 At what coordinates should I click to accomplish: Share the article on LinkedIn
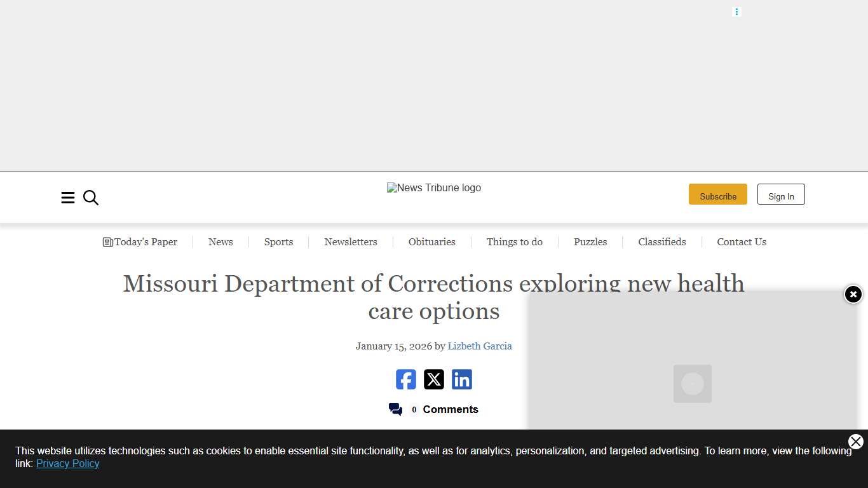point(461,379)
